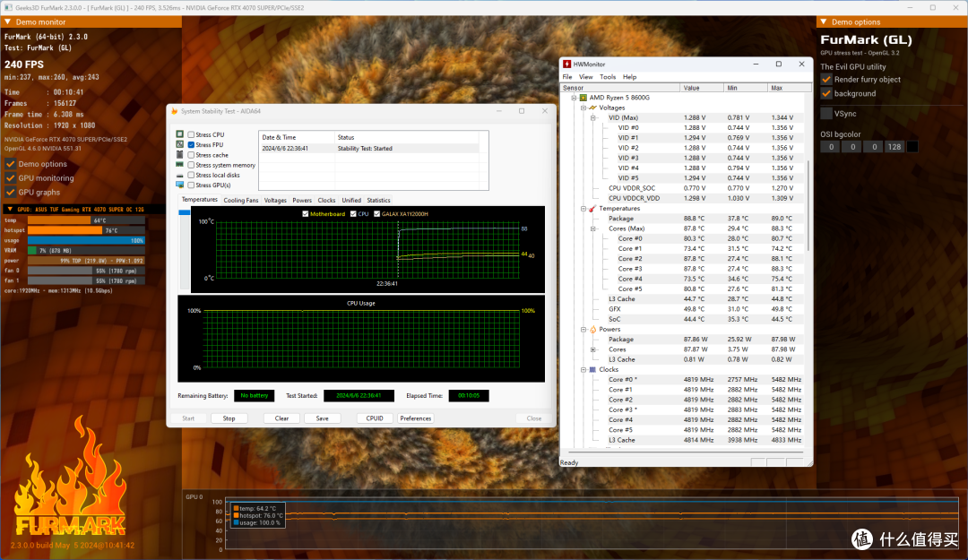This screenshot has width=968, height=560.
Task: Expand the Cores power node
Action: (593, 349)
